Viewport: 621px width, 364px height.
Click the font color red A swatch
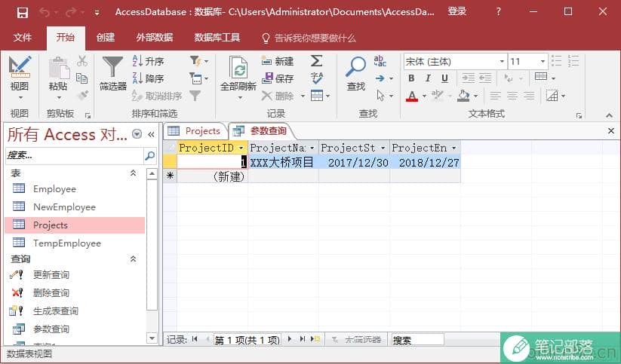[x=412, y=96]
